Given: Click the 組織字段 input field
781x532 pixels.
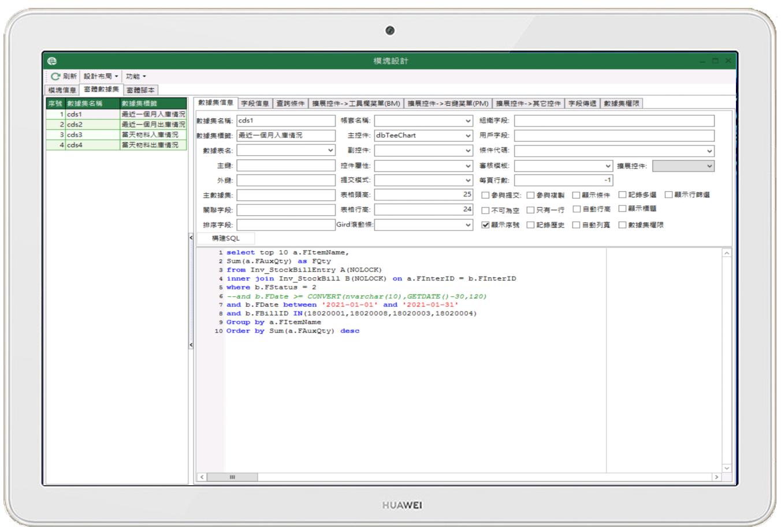Looking at the screenshot, I should [x=614, y=121].
